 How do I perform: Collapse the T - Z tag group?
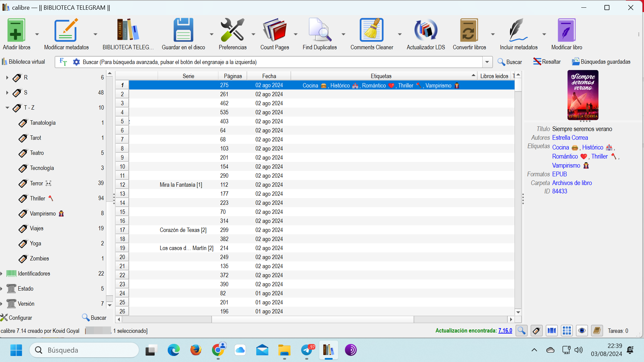pos(7,108)
